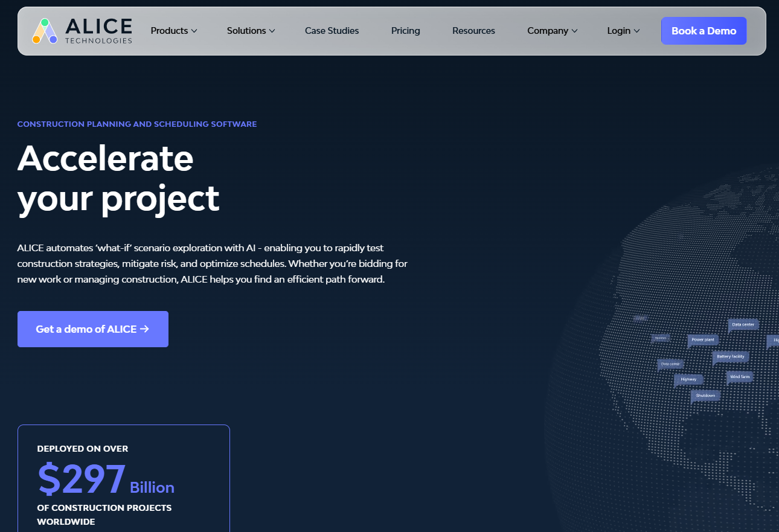Click 'Construction Planning and Scheduling Software' tagline
This screenshot has height=532, width=779.
(137, 124)
